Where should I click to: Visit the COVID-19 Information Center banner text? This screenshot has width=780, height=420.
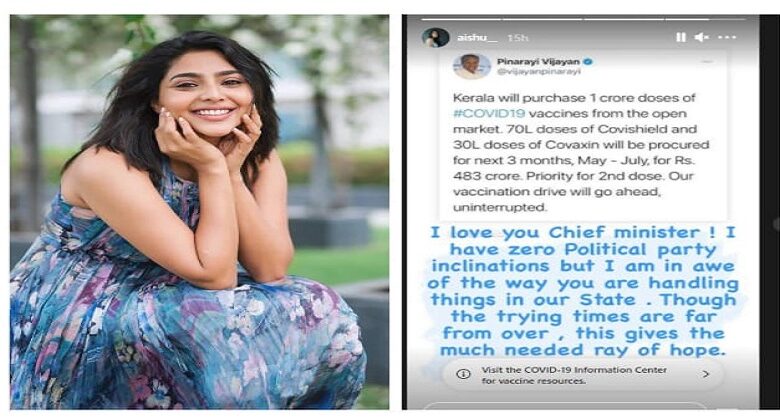(574, 375)
